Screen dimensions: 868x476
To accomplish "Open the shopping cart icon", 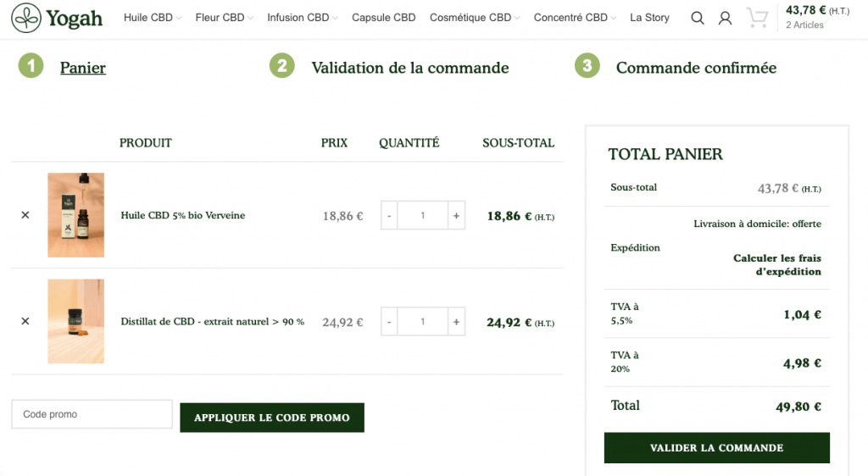I will [x=757, y=18].
